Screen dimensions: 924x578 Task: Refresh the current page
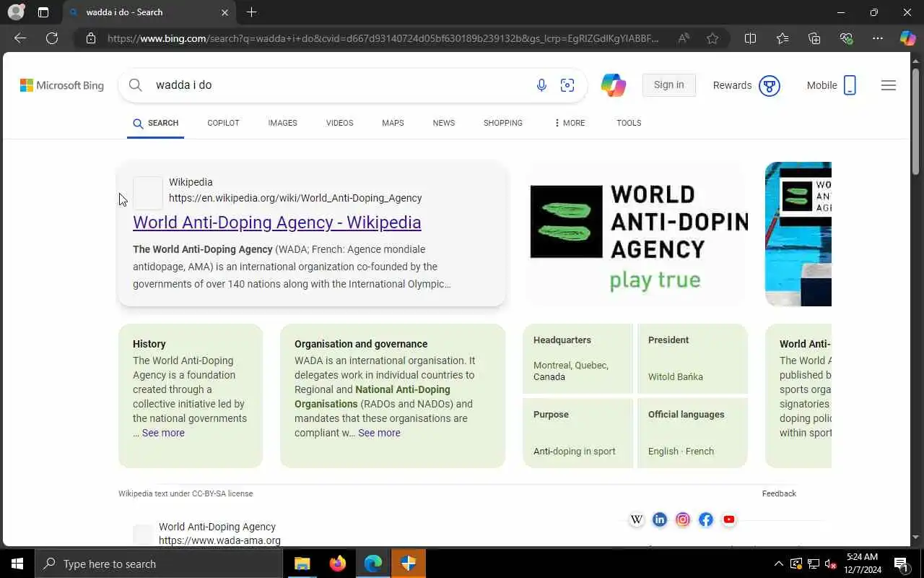[x=52, y=38]
